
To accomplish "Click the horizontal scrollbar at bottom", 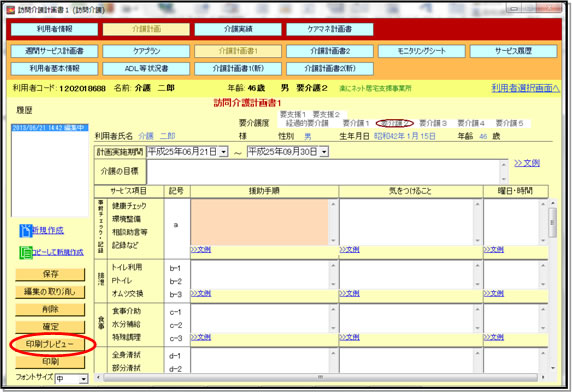I will click(x=320, y=377).
